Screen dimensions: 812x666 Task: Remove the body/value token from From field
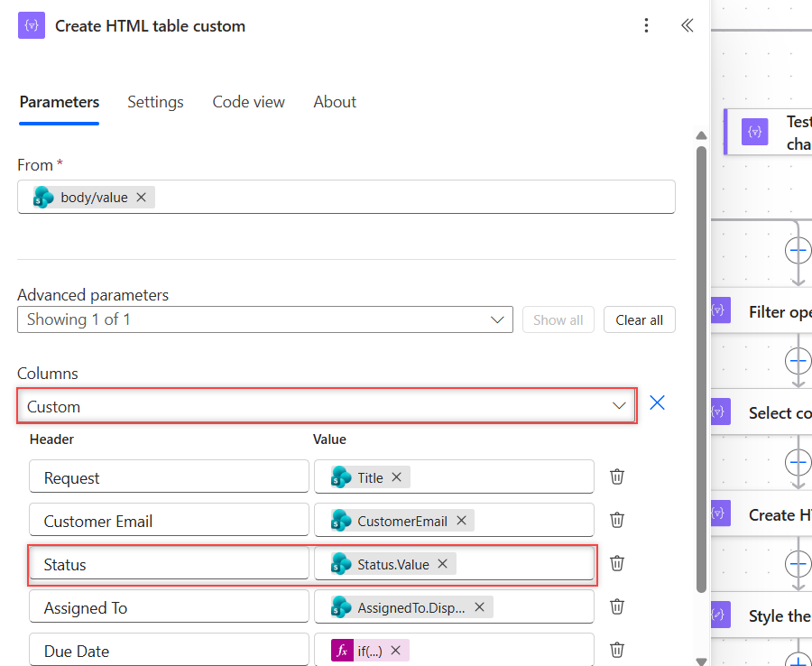tap(141, 198)
